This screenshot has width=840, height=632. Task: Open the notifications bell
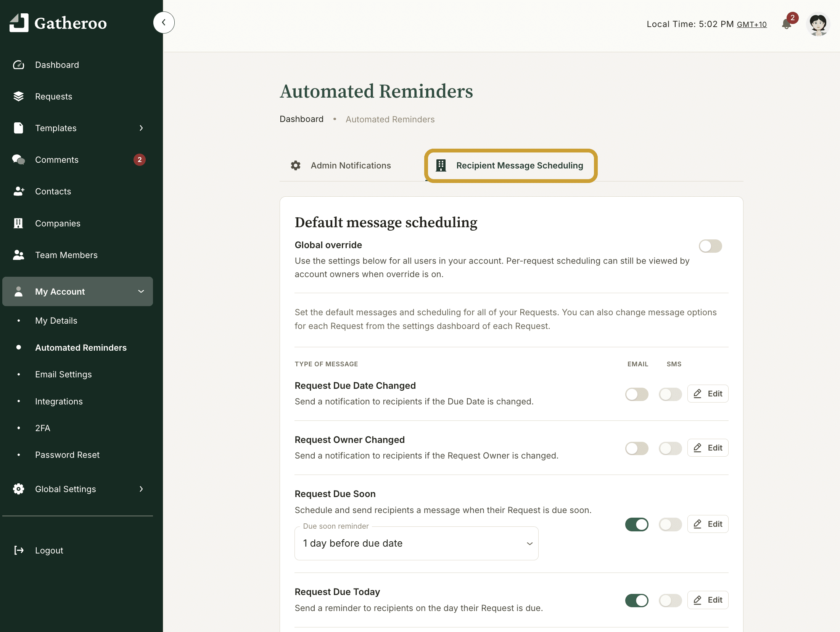pyautogui.click(x=786, y=24)
